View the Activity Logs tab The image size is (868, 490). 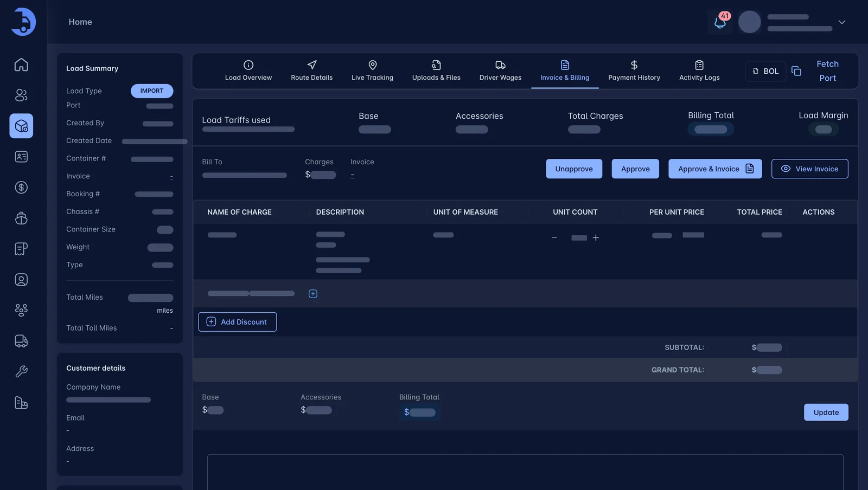(x=700, y=71)
